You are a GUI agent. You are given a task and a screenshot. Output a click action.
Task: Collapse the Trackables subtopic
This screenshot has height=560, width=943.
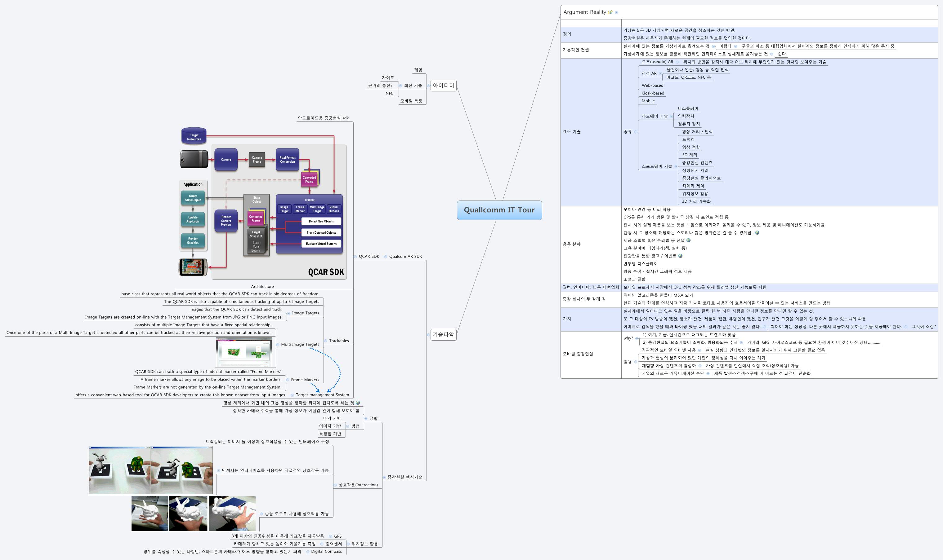coord(325,341)
